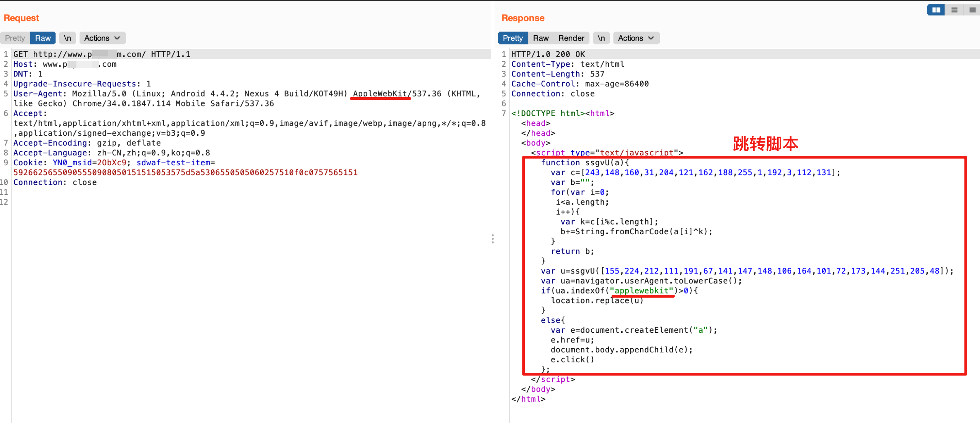Screen dimensions: 980x423
Task: Switch Request view to Raw tab
Action: coord(43,38)
